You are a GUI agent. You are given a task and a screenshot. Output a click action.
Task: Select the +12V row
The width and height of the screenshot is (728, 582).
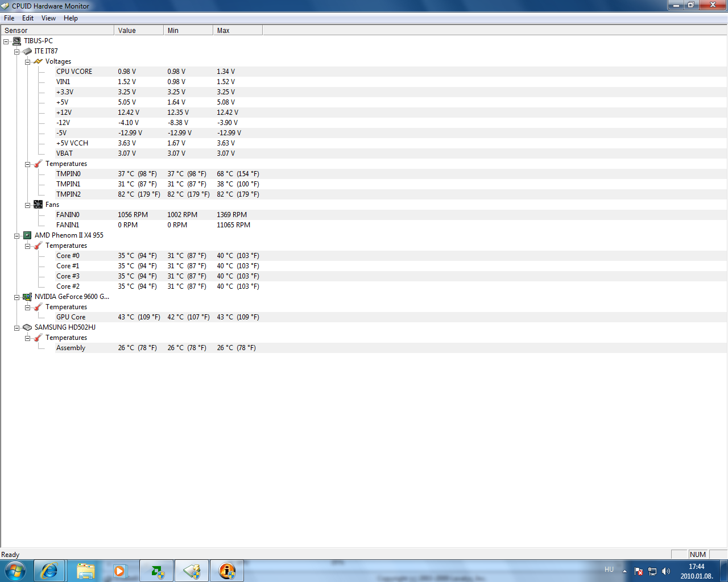coord(391,113)
